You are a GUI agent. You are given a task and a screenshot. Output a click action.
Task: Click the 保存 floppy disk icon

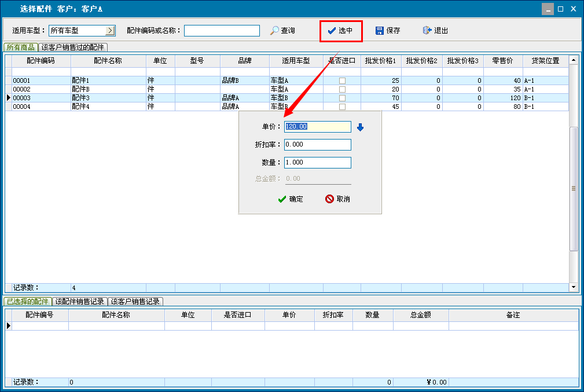[x=380, y=31]
